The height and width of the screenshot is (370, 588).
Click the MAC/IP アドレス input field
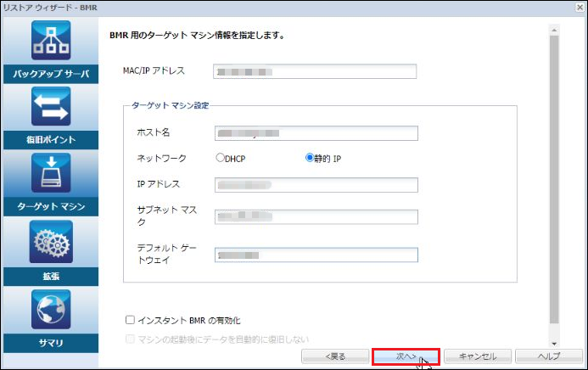[315, 71]
